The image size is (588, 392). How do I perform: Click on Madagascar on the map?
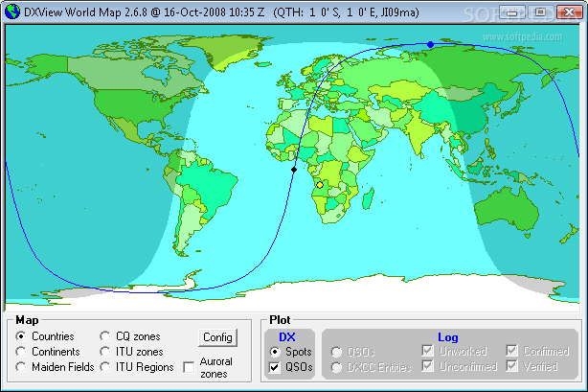click(x=369, y=199)
